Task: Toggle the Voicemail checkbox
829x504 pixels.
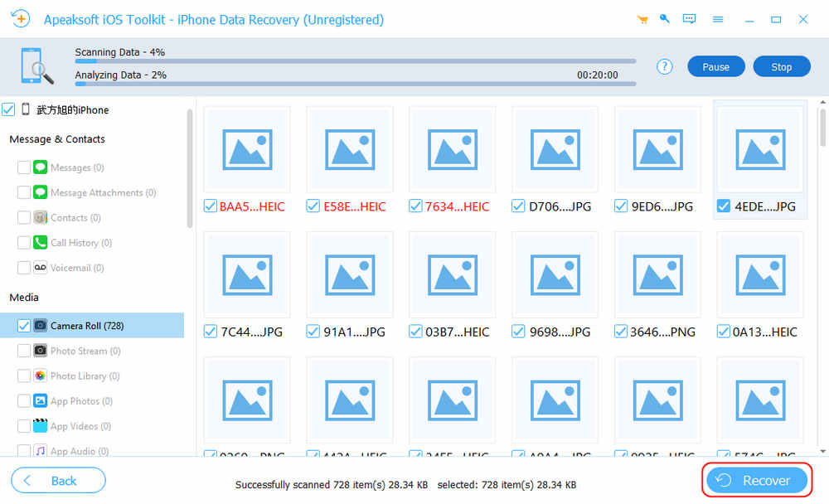Action: point(24,268)
